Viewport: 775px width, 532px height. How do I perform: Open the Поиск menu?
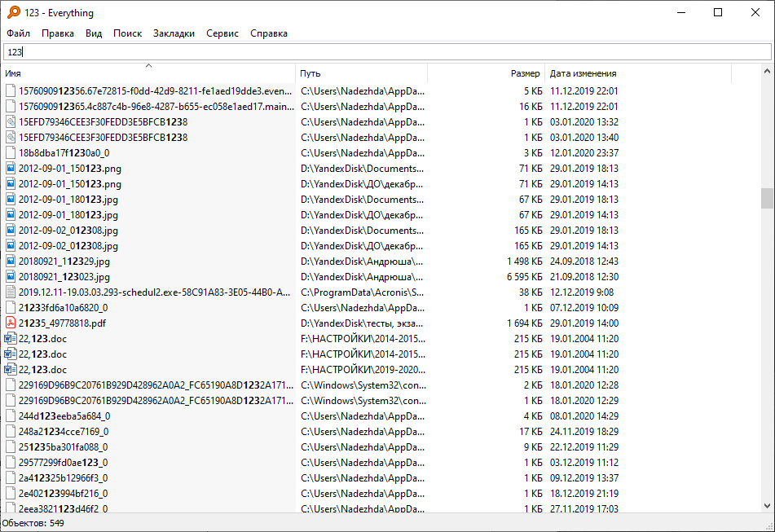127,33
